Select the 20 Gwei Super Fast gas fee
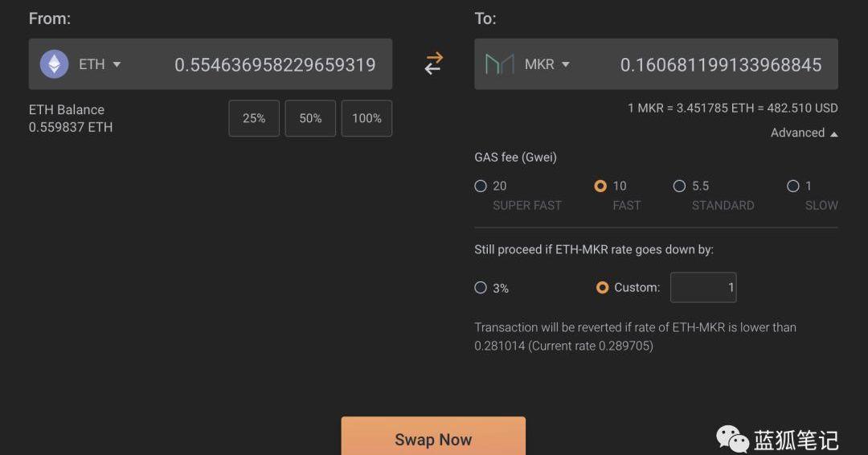 click(x=481, y=186)
